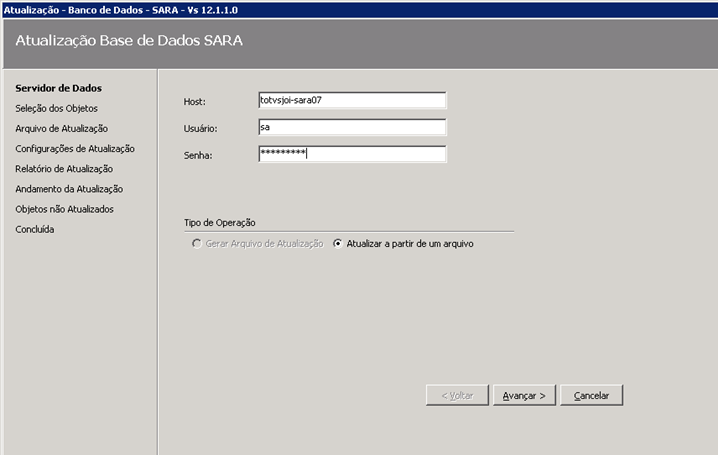718x455 pixels.
Task: Click 'Andamento da Atualização' step
Action: click(x=69, y=189)
